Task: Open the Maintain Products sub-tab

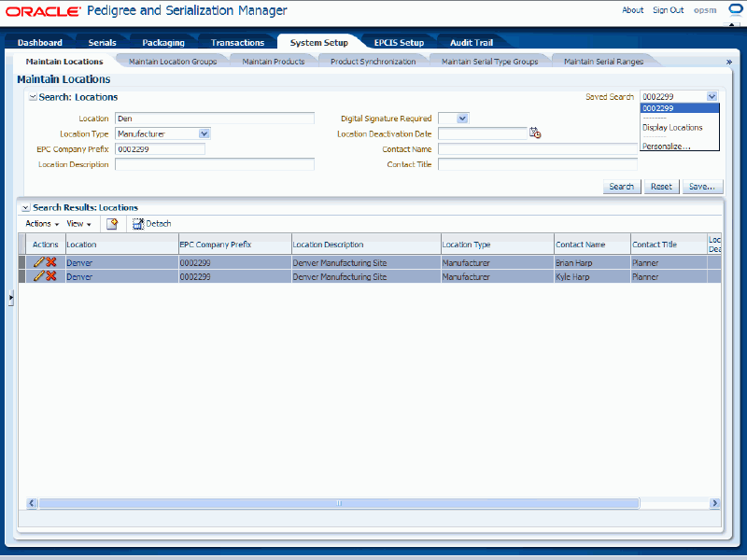Action: (274, 62)
